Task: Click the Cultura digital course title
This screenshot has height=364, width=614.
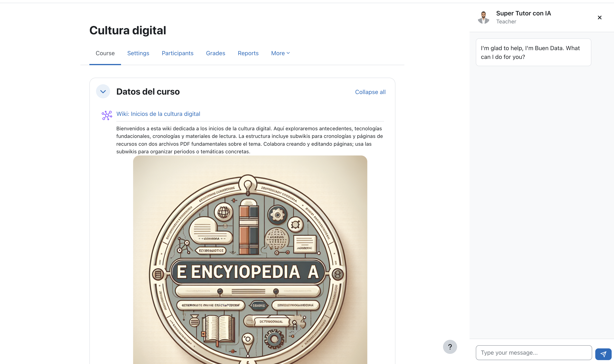Action: [128, 30]
